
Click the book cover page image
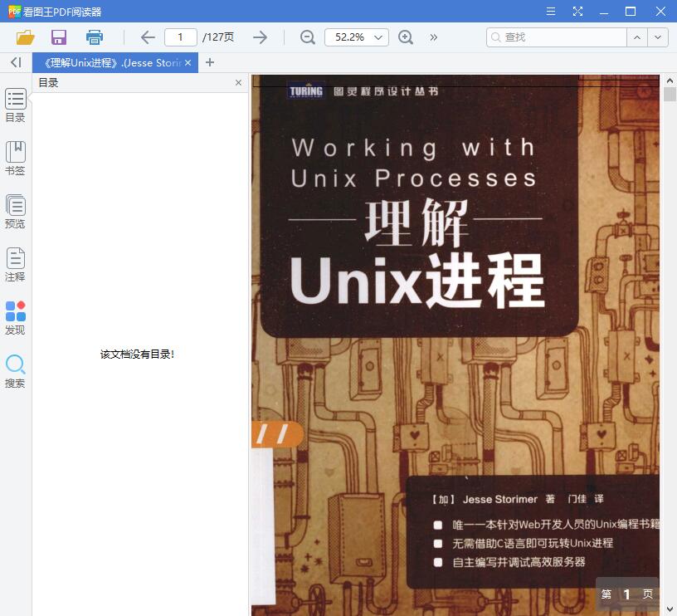click(x=455, y=345)
